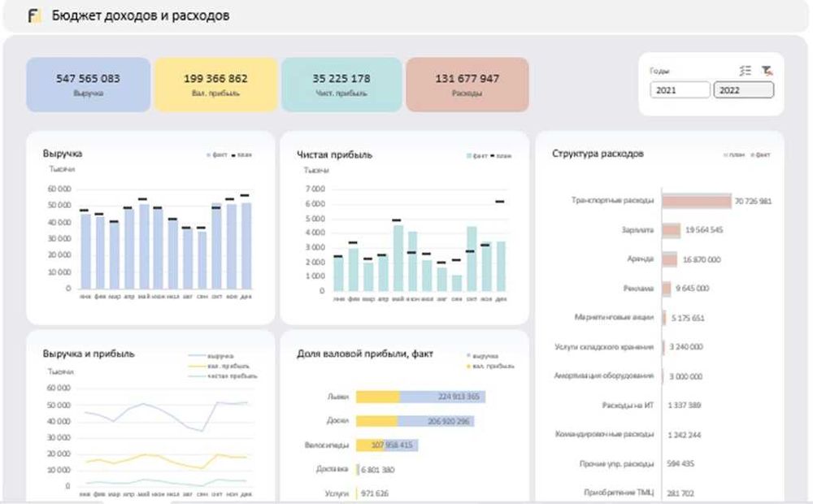Toggle multi-select icon in years slicer
The width and height of the screenshot is (813, 504).
(x=745, y=71)
